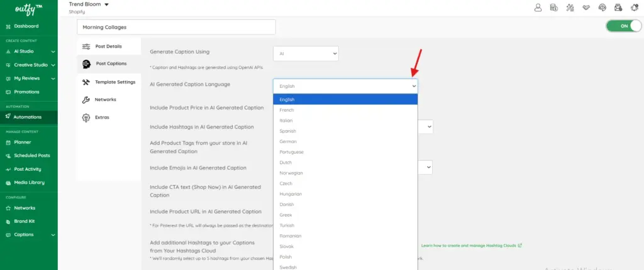Select Norwegian in language list
This screenshot has width=644, height=270.
[x=345, y=173]
